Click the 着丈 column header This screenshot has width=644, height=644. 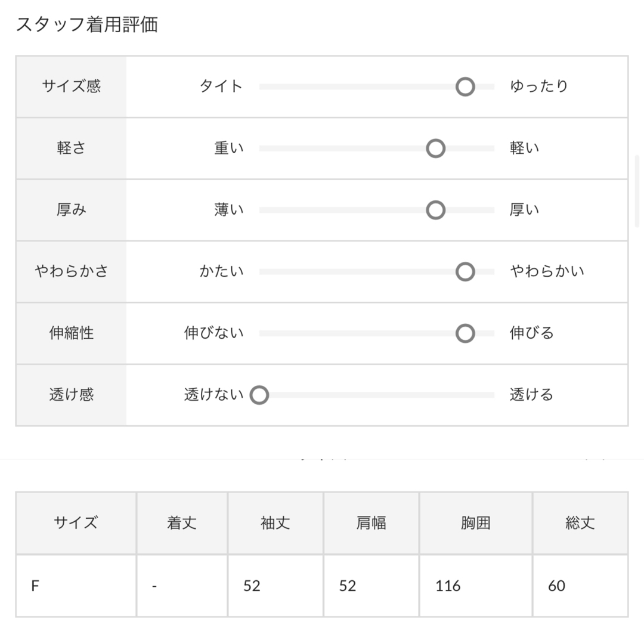[182, 523]
